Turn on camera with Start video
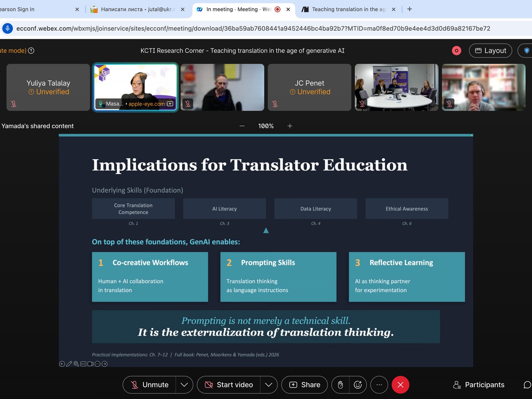Viewport: 532px width, 399px height. click(x=229, y=385)
